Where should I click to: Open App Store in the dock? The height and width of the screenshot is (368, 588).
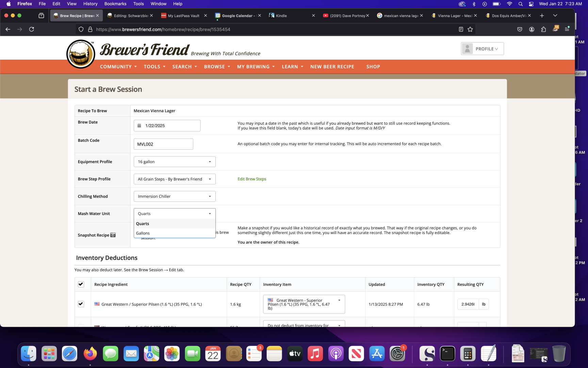377,354
